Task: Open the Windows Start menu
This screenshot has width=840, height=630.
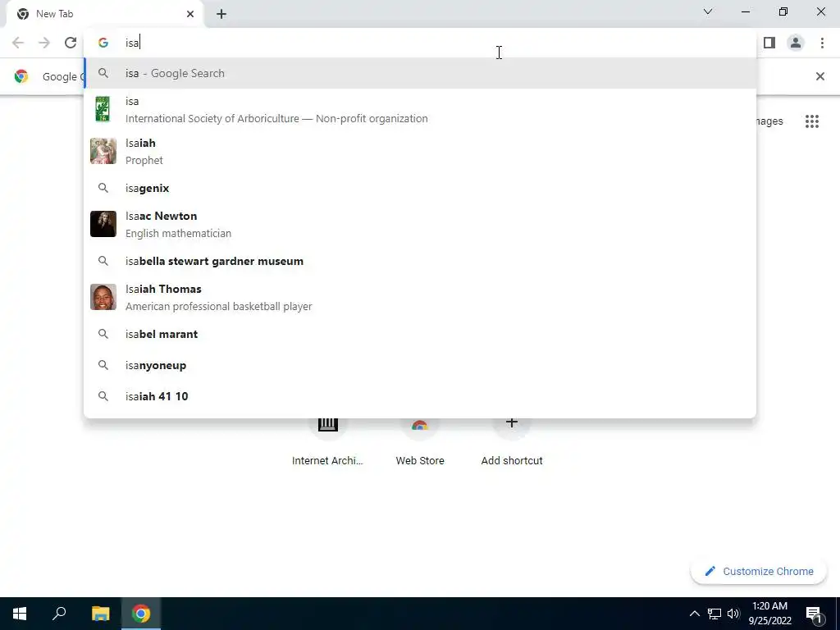Action: (20, 614)
